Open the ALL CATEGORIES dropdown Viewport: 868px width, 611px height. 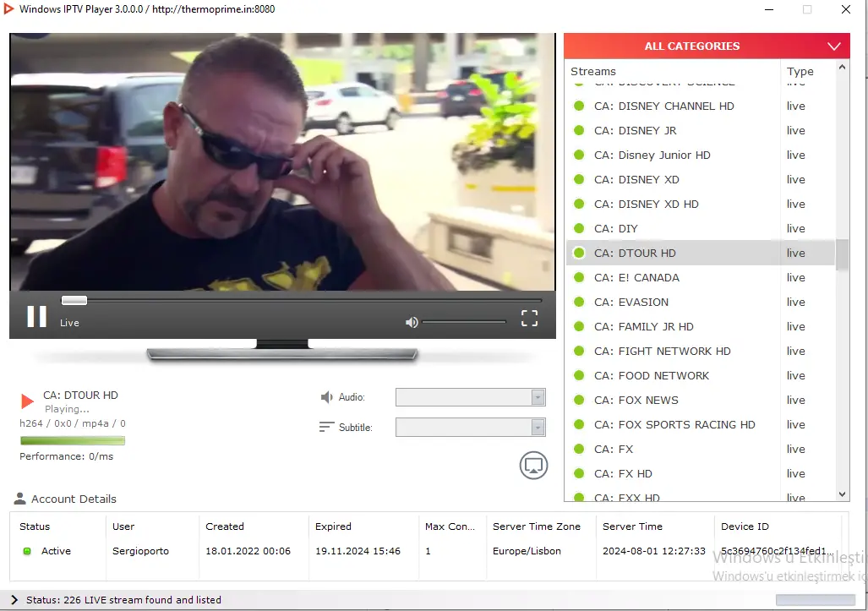[x=707, y=46]
